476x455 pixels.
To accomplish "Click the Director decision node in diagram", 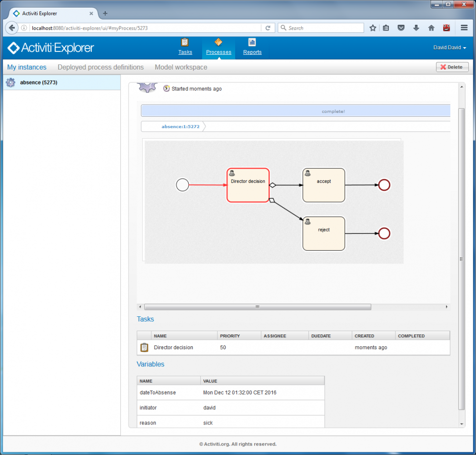I will click(x=248, y=185).
